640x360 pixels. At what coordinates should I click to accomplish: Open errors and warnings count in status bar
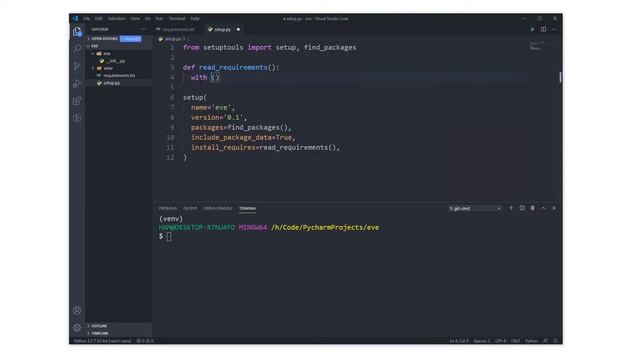[x=145, y=341]
